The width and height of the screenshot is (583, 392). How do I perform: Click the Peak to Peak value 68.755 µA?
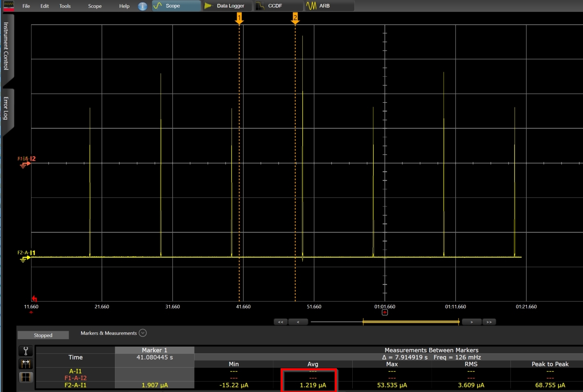(x=550, y=385)
